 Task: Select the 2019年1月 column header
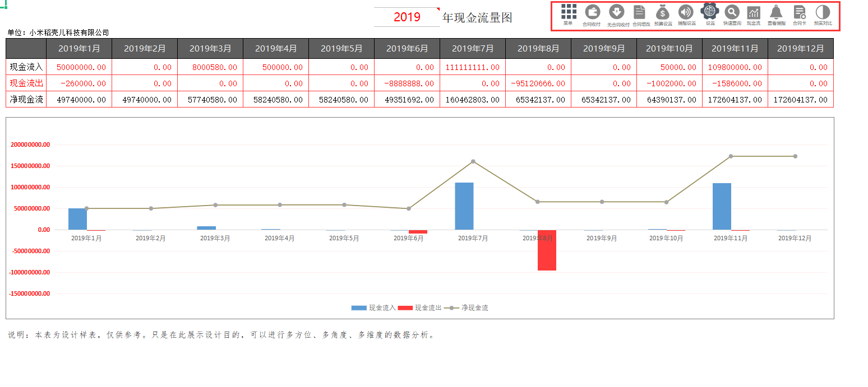pos(79,48)
